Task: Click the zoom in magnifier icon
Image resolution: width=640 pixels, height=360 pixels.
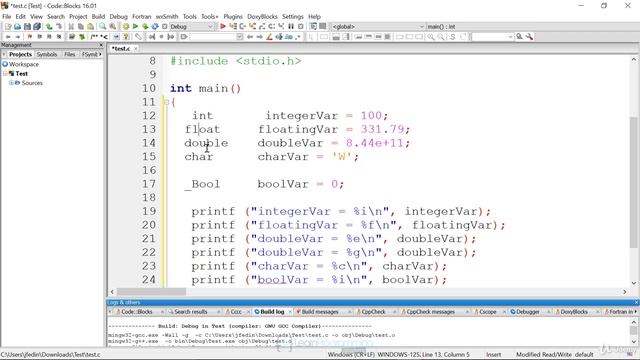Action: pos(431,37)
